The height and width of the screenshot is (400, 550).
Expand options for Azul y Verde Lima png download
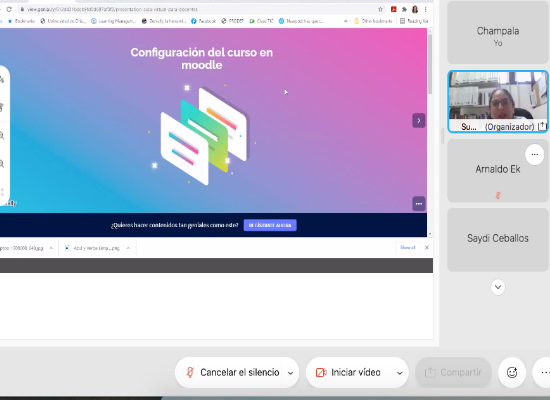click(x=128, y=248)
